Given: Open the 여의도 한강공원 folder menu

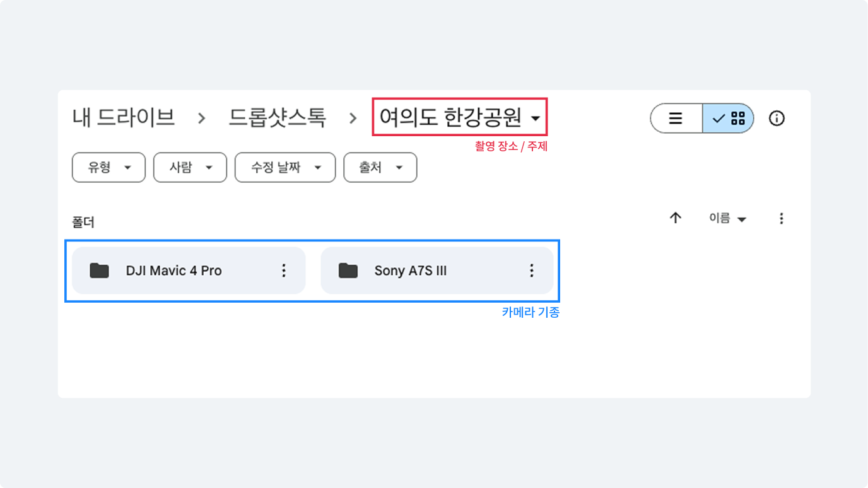Looking at the screenshot, I should [451, 117].
